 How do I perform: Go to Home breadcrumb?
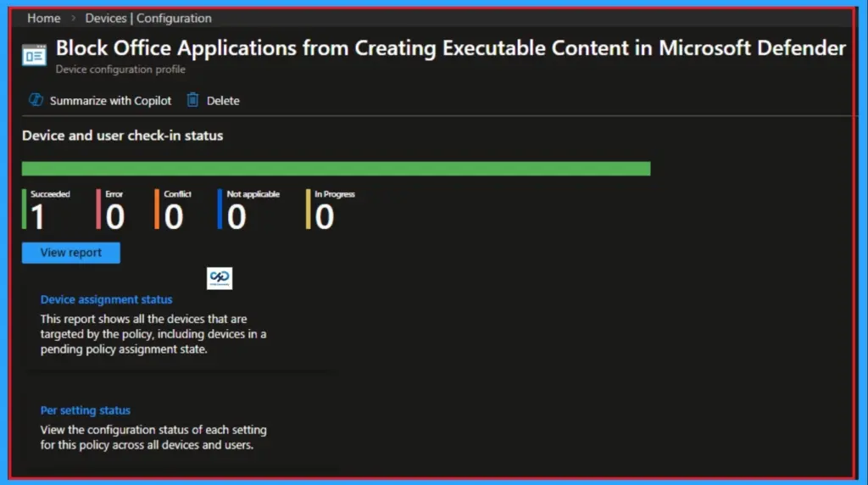pos(44,19)
